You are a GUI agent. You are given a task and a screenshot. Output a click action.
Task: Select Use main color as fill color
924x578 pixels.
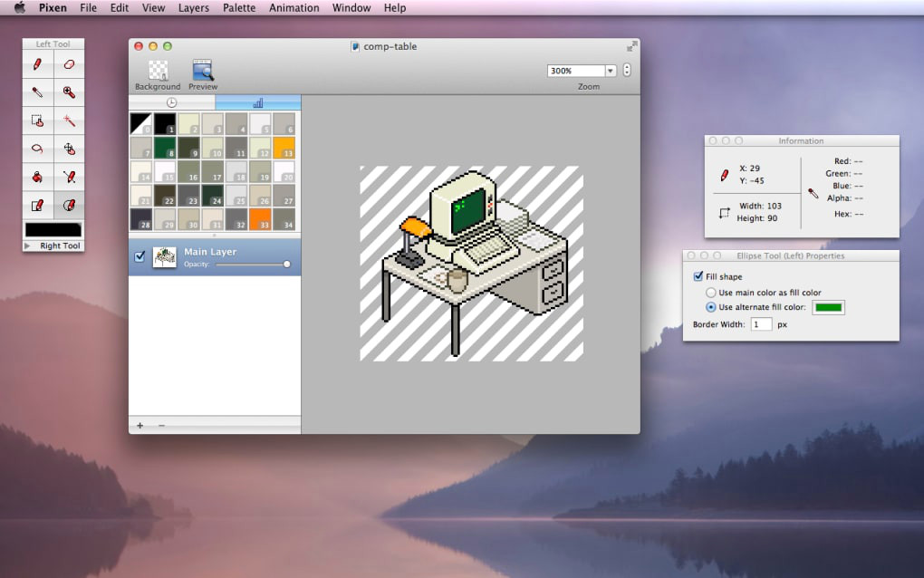point(711,293)
